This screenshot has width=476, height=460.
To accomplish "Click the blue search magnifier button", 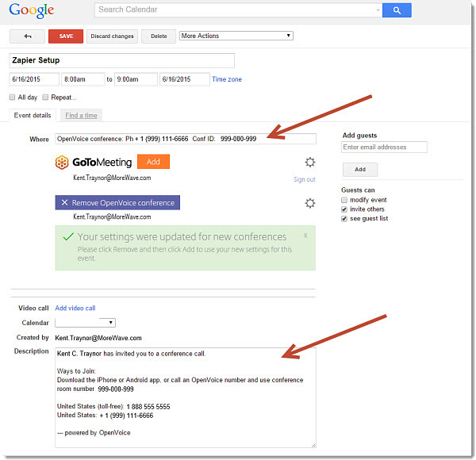I will coord(396,10).
